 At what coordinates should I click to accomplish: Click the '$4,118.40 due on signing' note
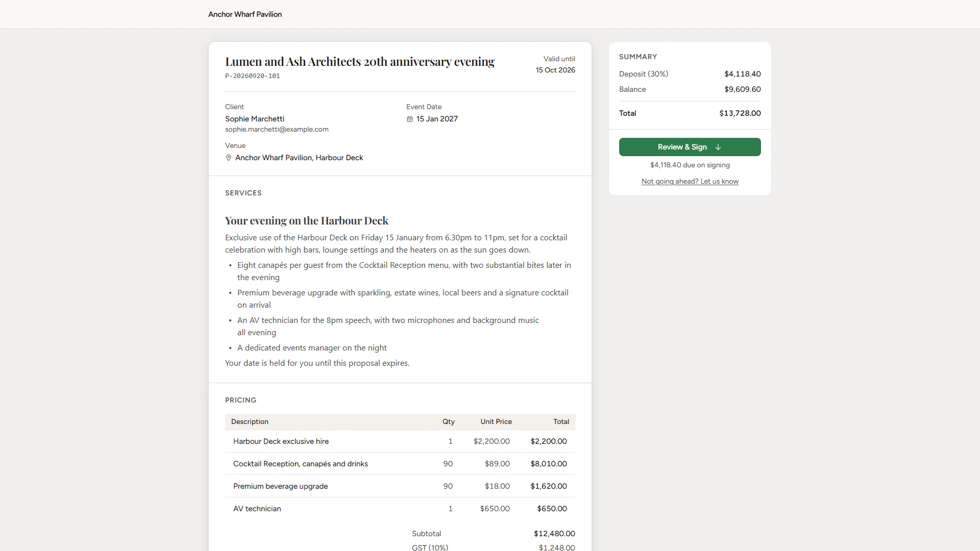click(690, 165)
